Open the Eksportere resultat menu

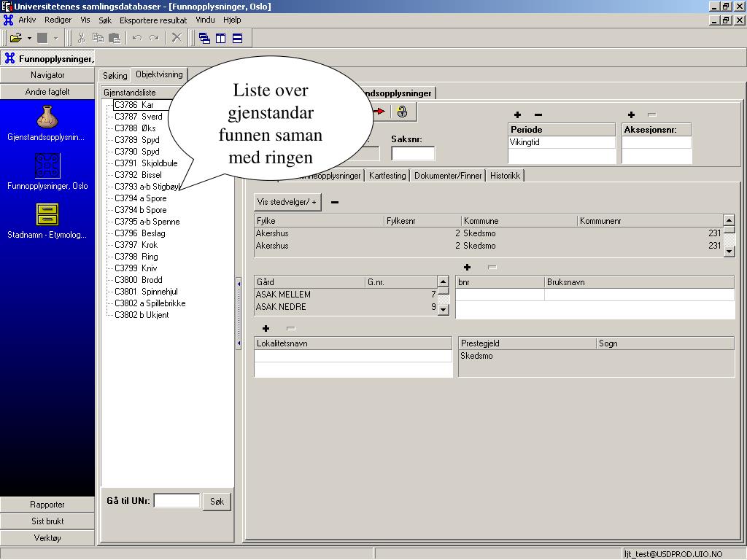coord(153,20)
